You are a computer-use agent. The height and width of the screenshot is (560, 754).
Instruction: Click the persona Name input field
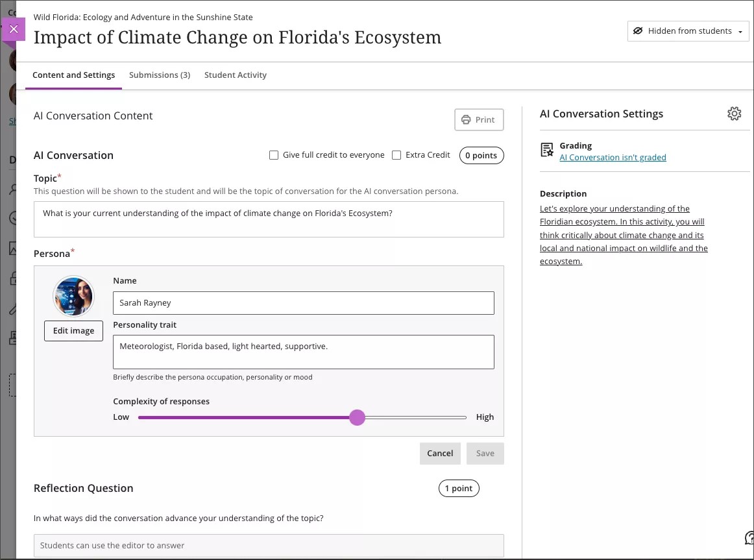tap(303, 303)
